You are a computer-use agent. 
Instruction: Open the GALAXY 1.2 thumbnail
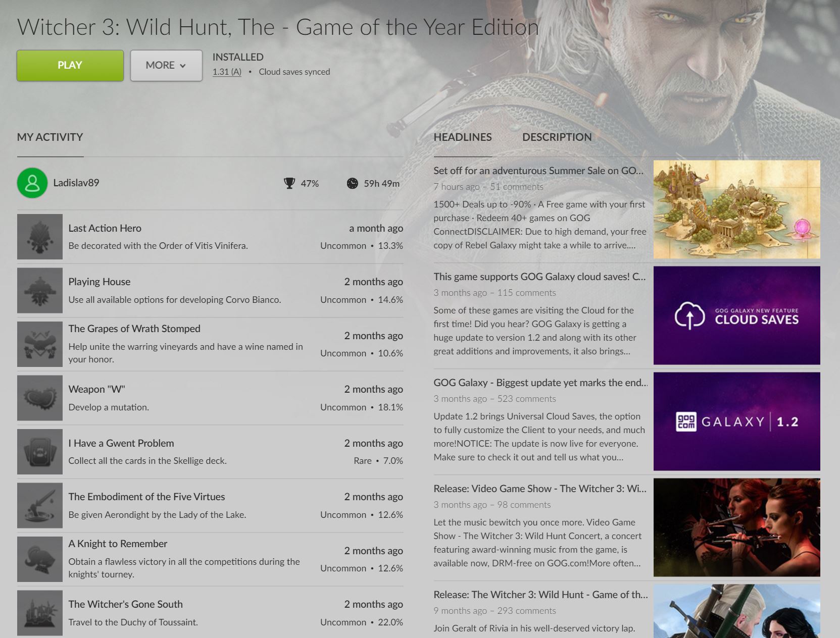(736, 421)
